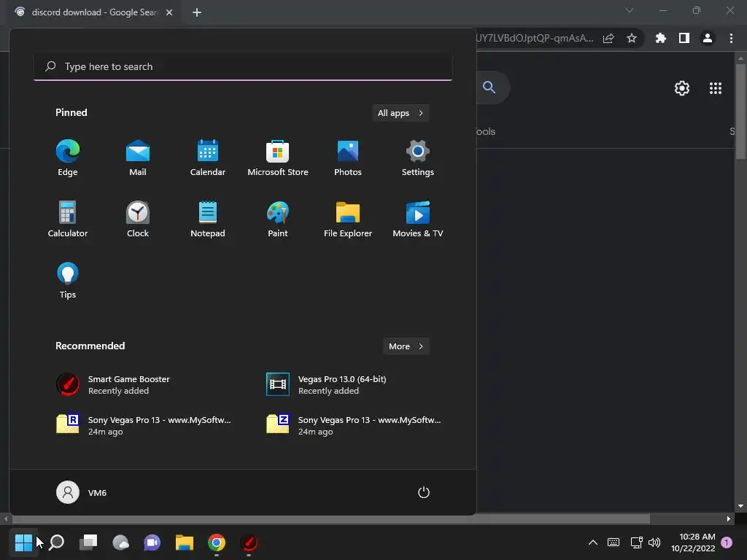The height and width of the screenshot is (560, 747).
Task: Open a new Chrome tab
Action: [197, 12]
